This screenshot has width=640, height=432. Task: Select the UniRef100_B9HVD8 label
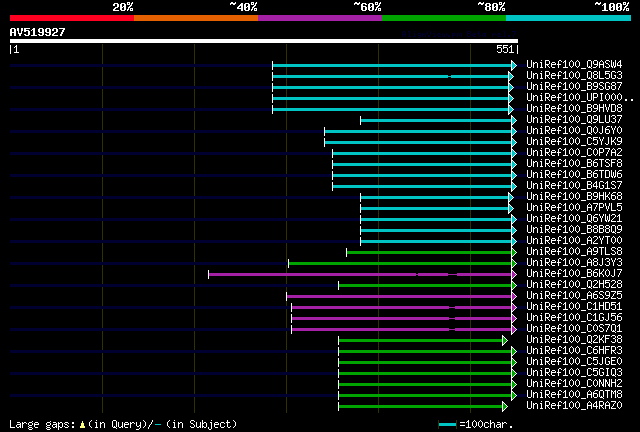pyautogui.click(x=574, y=109)
